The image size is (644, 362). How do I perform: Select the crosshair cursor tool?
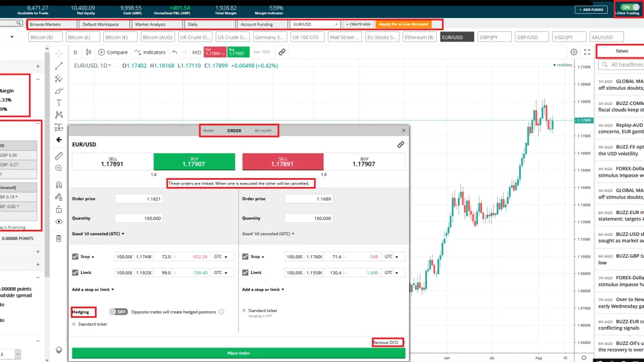pyautogui.click(x=59, y=54)
